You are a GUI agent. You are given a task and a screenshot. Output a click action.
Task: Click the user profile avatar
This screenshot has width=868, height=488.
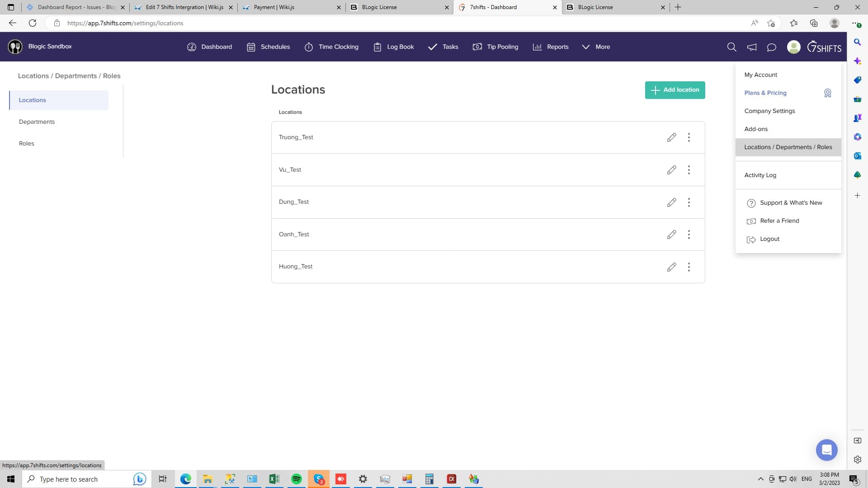click(793, 47)
